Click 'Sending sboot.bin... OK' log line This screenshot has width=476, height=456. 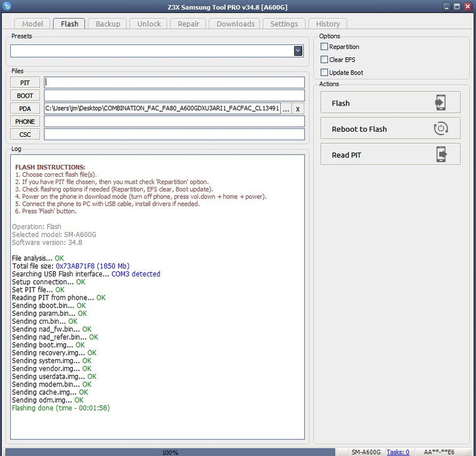49,305
